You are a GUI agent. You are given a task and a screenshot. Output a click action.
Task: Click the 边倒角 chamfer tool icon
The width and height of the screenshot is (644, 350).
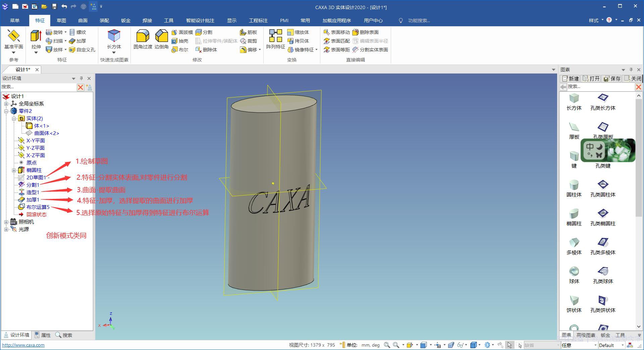[161, 36]
